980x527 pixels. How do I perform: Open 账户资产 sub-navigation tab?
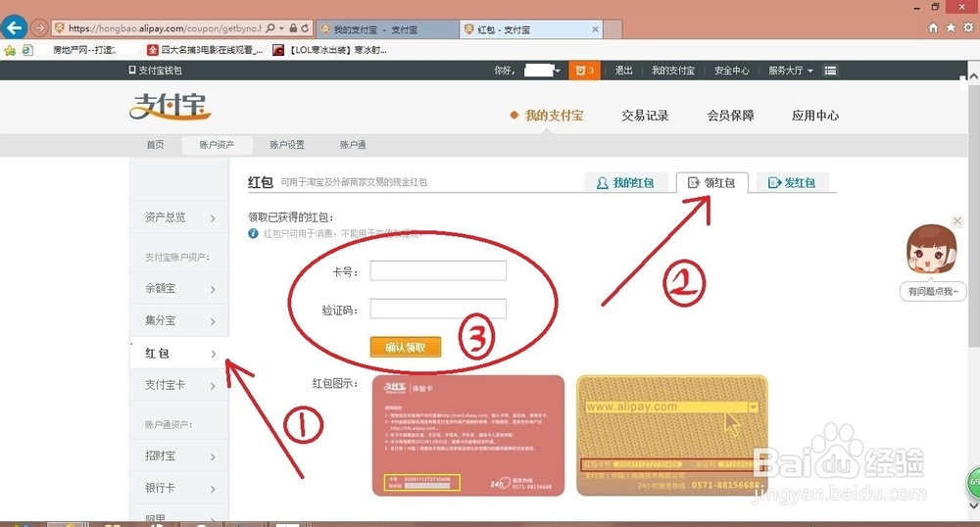click(217, 145)
